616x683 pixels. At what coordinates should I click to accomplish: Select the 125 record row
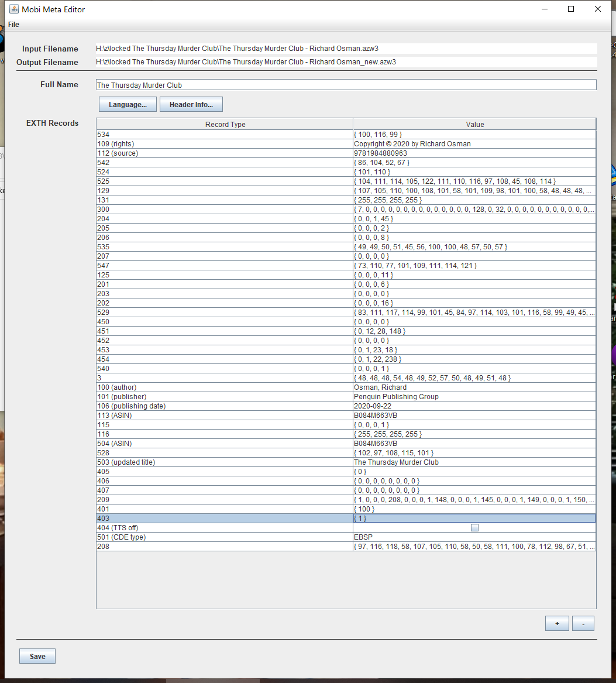(346, 275)
